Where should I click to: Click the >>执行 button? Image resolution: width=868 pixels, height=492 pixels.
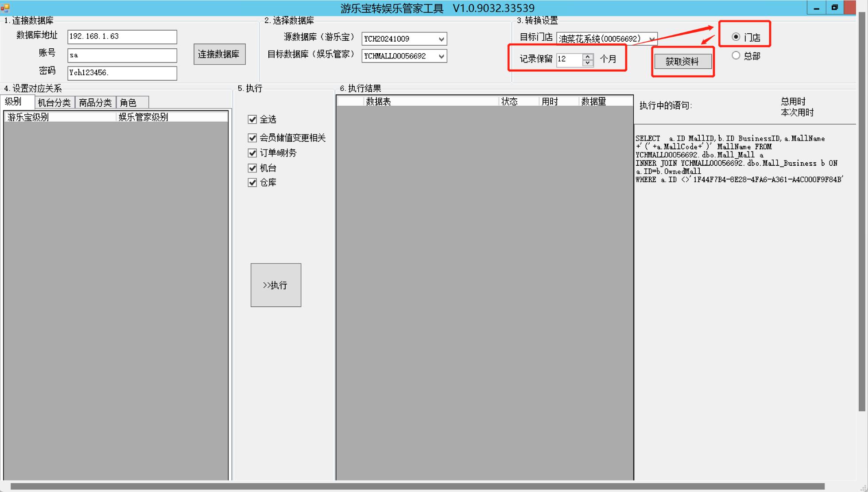point(276,285)
